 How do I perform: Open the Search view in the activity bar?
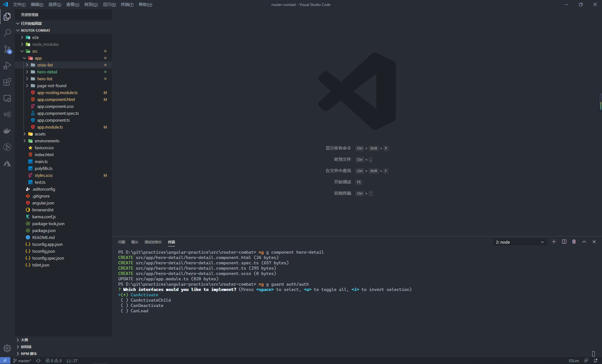pyautogui.click(x=7, y=33)
